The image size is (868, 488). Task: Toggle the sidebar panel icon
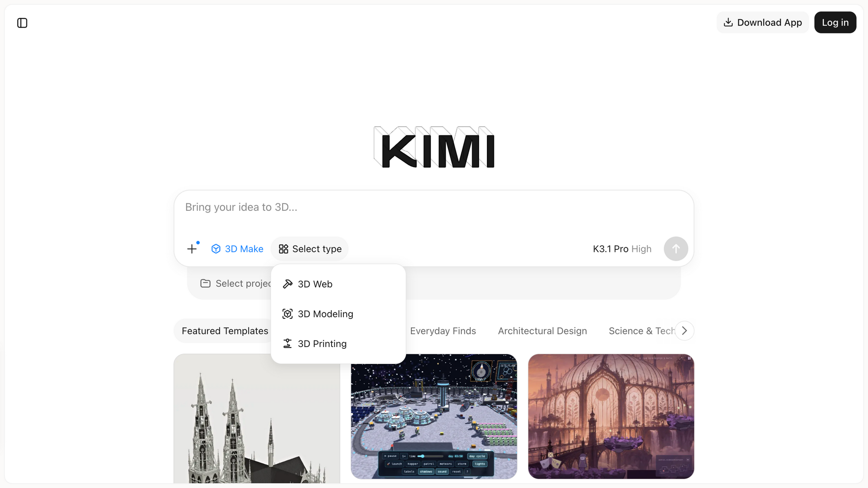click(22, 23)
